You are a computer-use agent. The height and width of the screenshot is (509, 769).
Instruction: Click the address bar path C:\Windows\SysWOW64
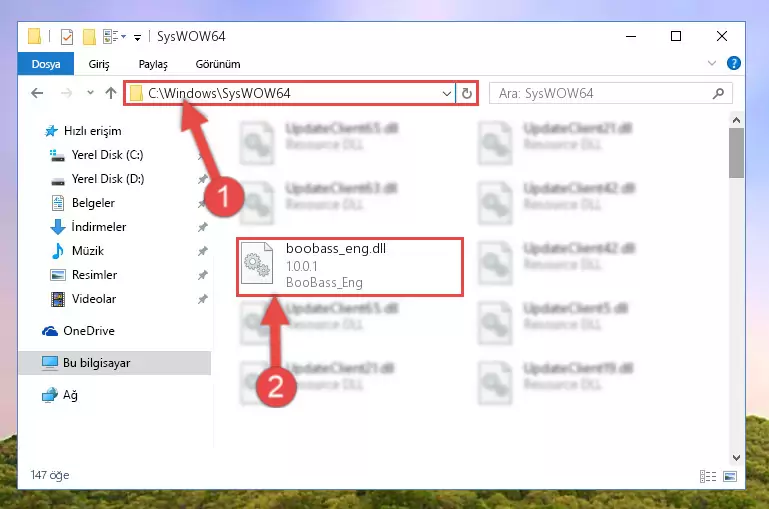(219, 93)
